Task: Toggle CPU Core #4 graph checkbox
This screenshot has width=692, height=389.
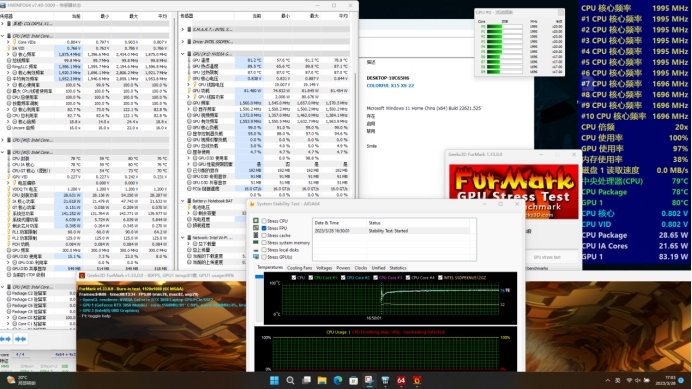Action: pyautogui.click(x=408, y=278)
